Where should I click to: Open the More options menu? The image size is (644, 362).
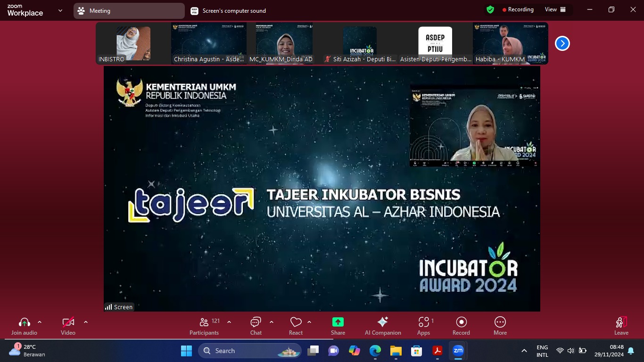point(500,326)
